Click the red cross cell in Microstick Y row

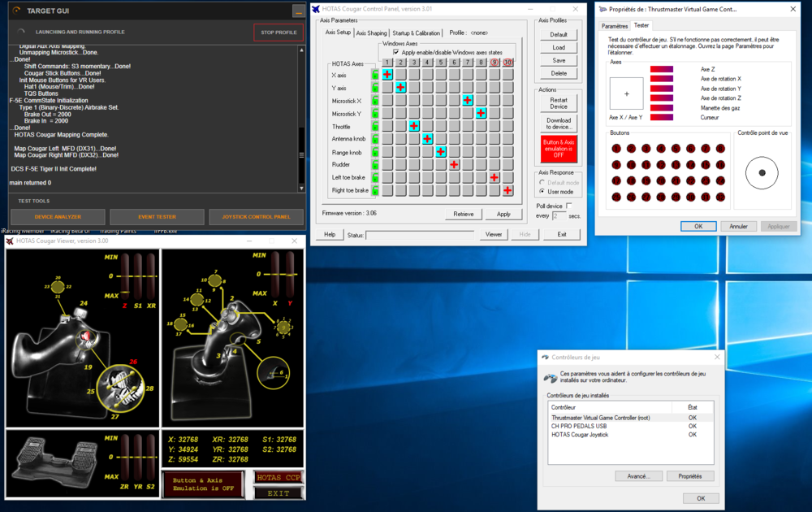(481, 113)
